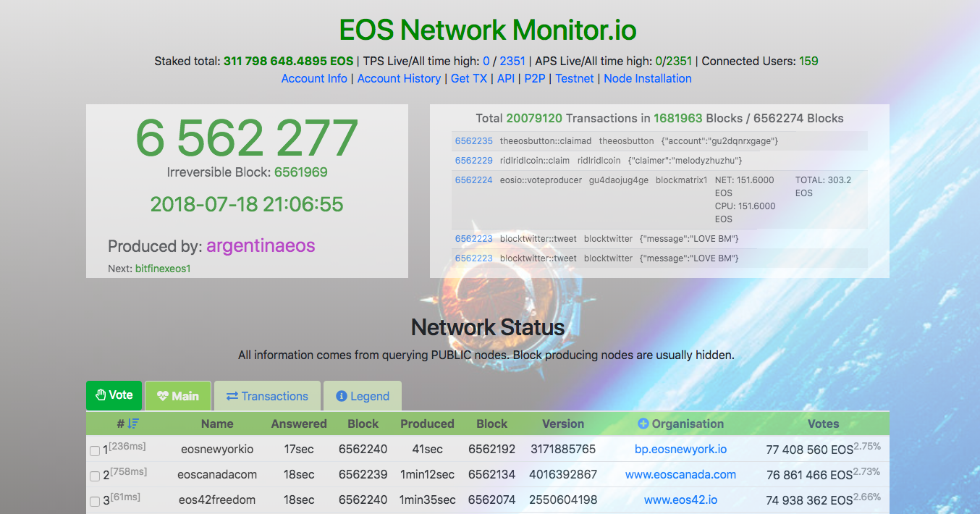Viewport: 980px width, 514px height.
Task: Click the Network Status heading
Action: (x=488, y=327)
